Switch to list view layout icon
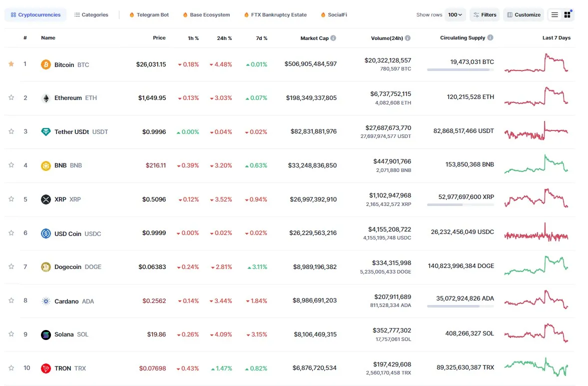The height and width of the screenshot is (386, 588). (555, 14)
